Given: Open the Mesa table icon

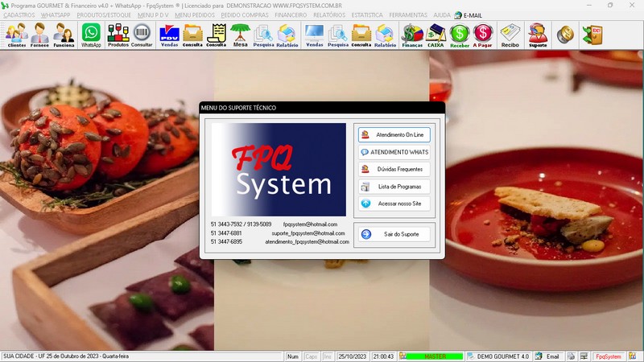Looking at the screenshot, I should click(x=240, y=35).
